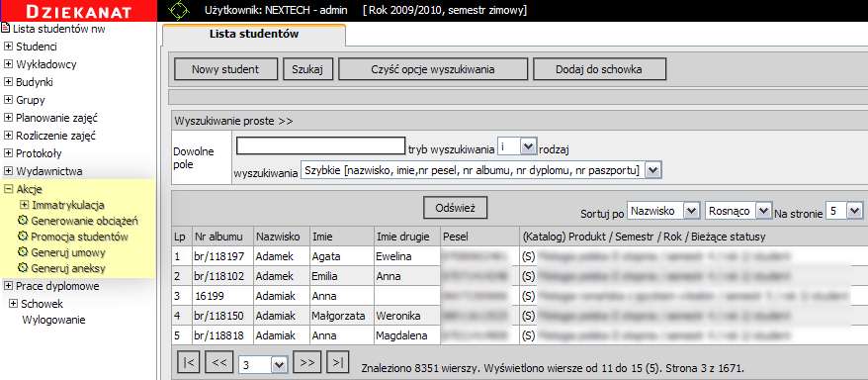Click the Odśwież button
This screenshot has height=380, width=868.
coord(455,207)
